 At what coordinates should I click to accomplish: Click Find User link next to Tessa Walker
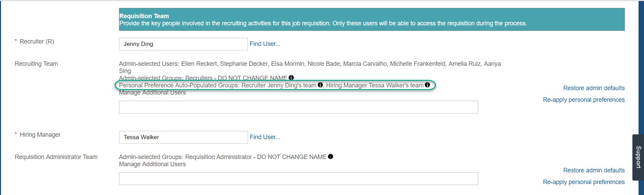(265, 137)
